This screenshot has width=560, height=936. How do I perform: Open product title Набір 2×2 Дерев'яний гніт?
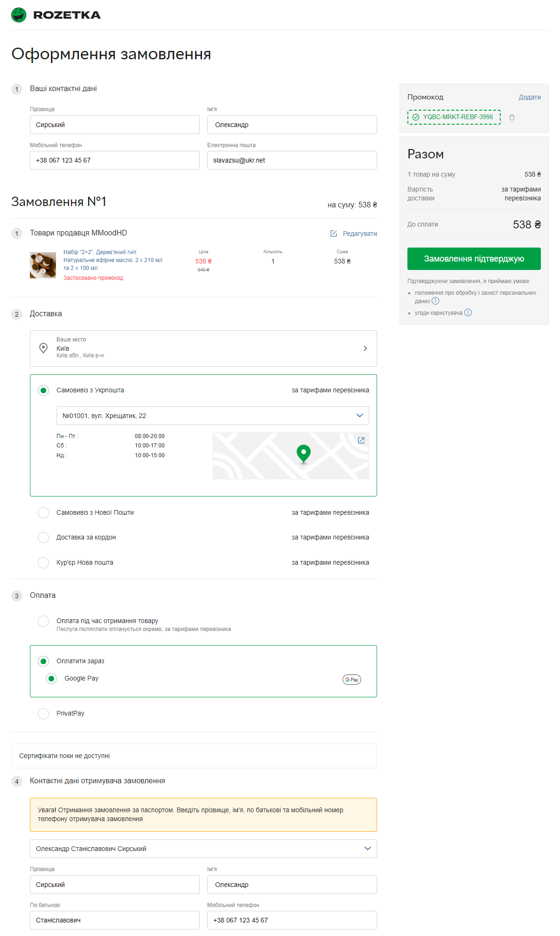point(113,260)
